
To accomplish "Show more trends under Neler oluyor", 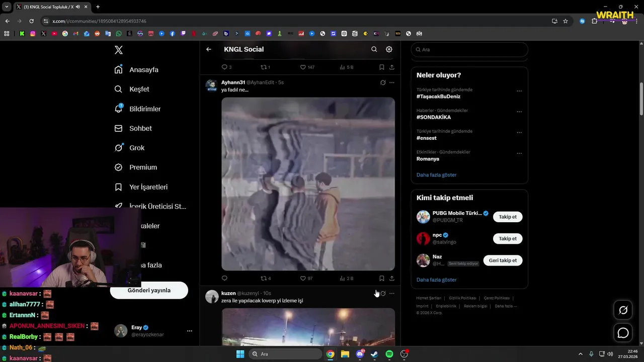I will pyautogui.click(x=436, y=175).
